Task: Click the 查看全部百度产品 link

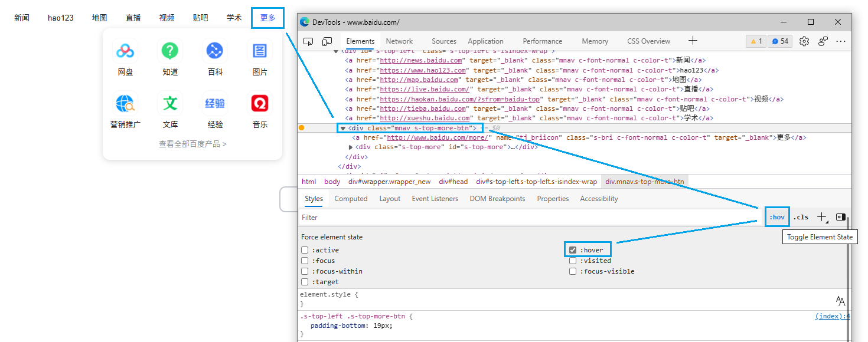Action: click(192, 144)
